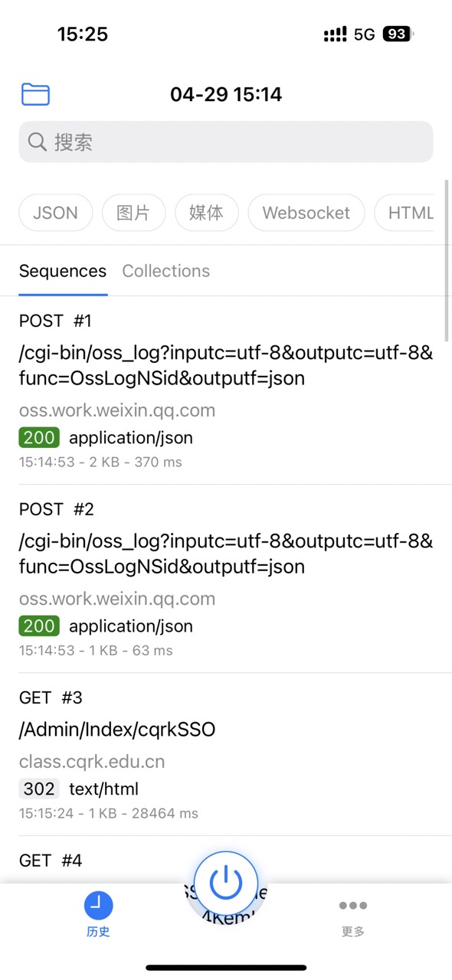Select the Sequences tab
Viewport: 452px width, 980px height.
pos(62,270)
